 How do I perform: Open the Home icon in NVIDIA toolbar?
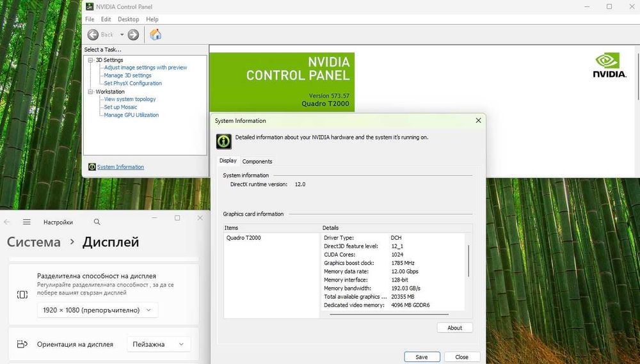tap(155, 35)
